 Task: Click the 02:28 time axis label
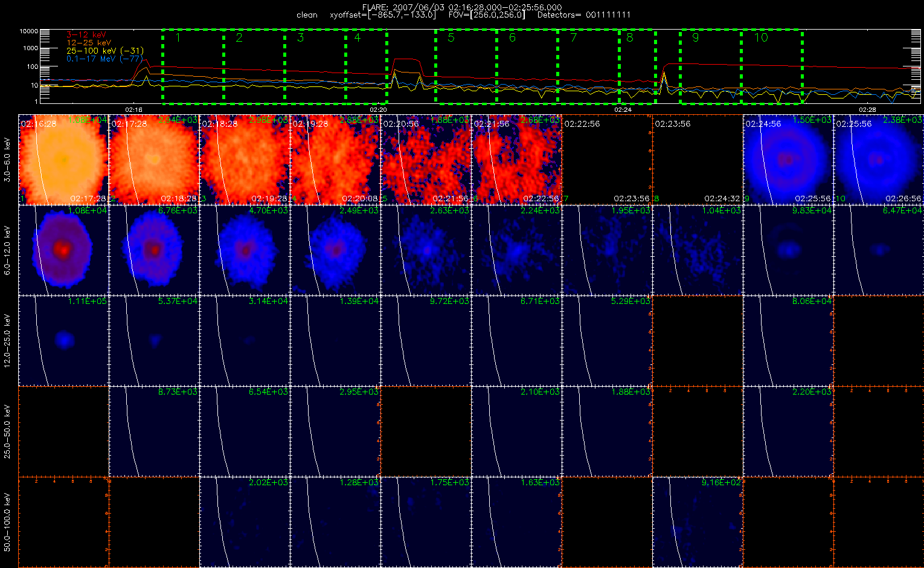[x=867, y=109]
